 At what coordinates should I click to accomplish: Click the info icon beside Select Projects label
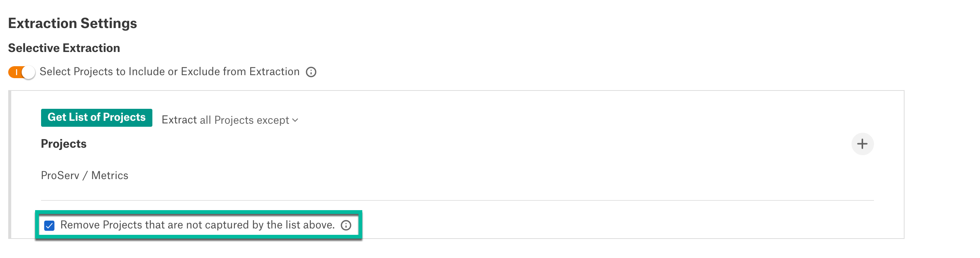pos(311,72)
